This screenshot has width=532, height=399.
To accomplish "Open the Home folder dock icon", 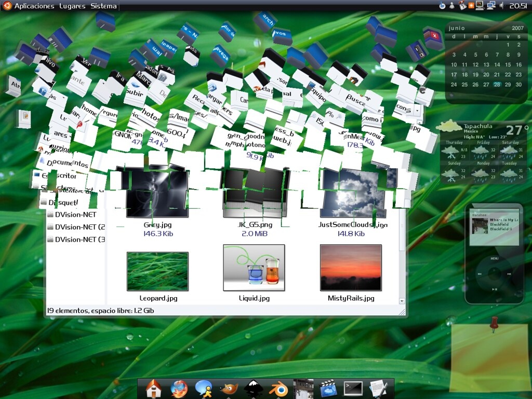I will 153,389.
